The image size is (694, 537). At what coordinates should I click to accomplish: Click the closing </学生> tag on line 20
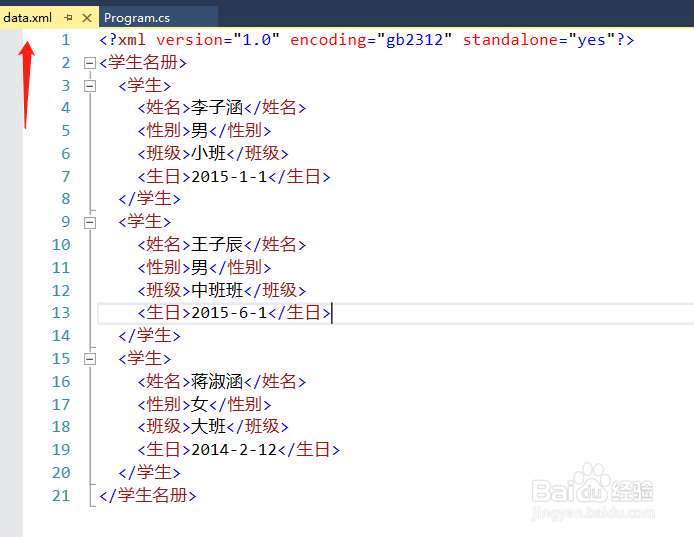point(150,472)
